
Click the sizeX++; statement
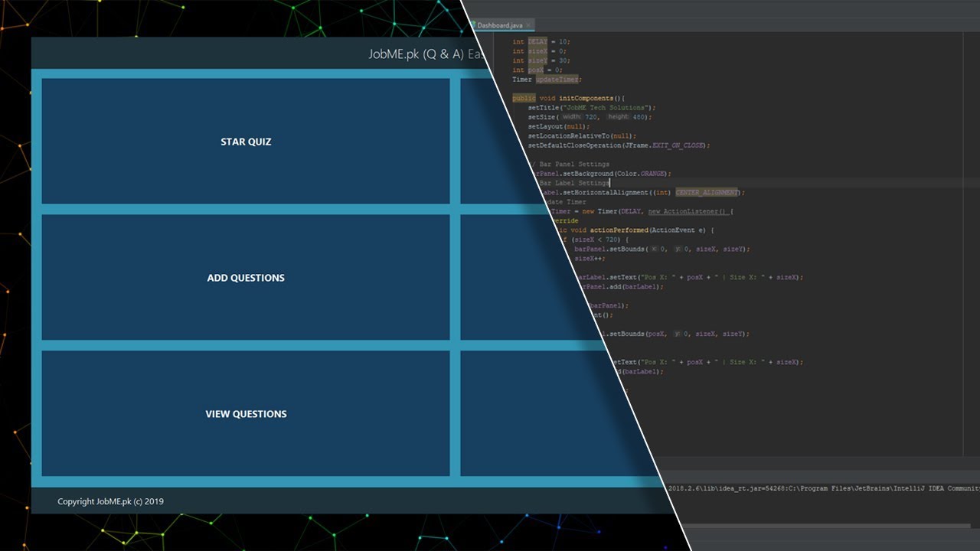click(x=590, y=259)
